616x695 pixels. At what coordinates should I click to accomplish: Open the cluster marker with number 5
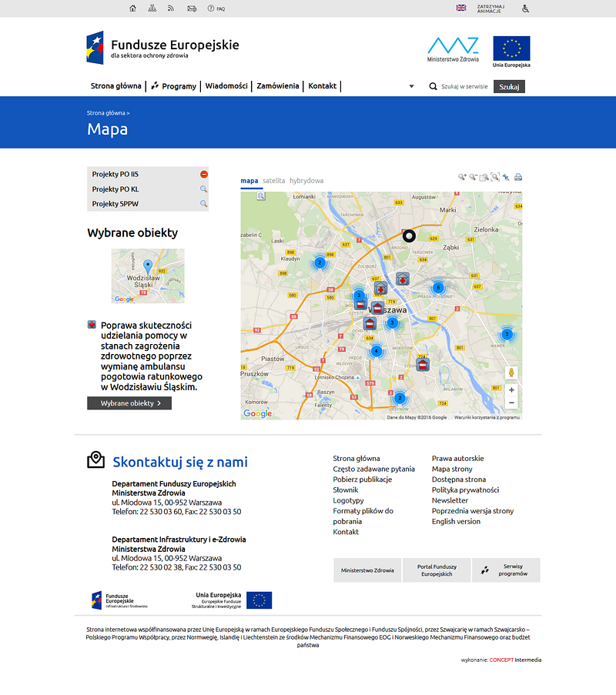pos(438,288)
